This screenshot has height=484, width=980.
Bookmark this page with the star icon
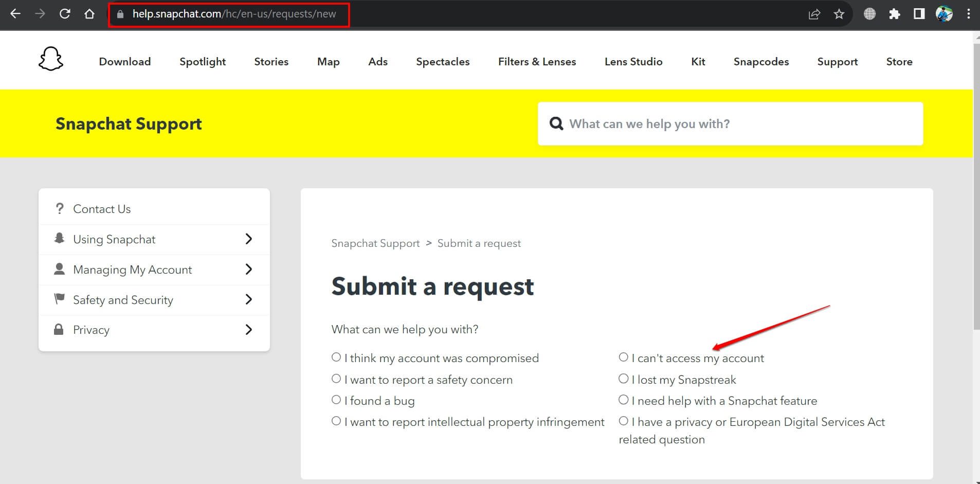coord(839,14)
